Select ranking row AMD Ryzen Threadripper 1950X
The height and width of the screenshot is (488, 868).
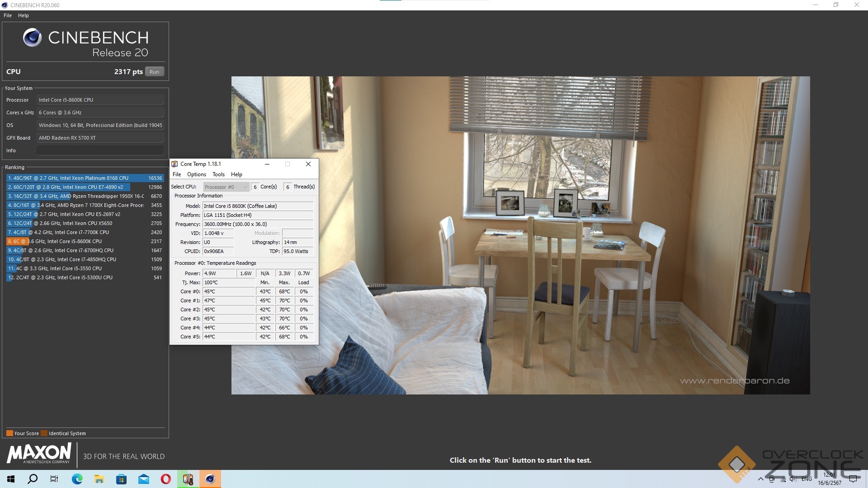pyautogui.click(x=85, y=196)
